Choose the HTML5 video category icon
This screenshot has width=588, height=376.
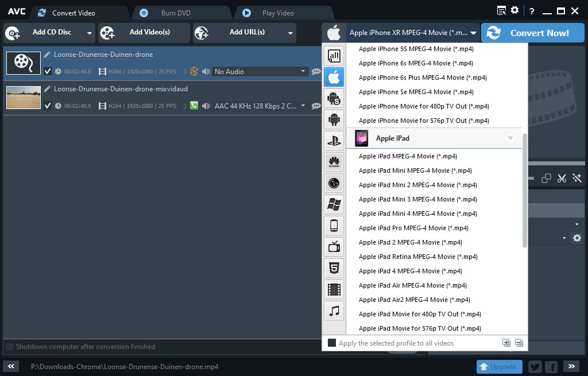click(334, 268)
